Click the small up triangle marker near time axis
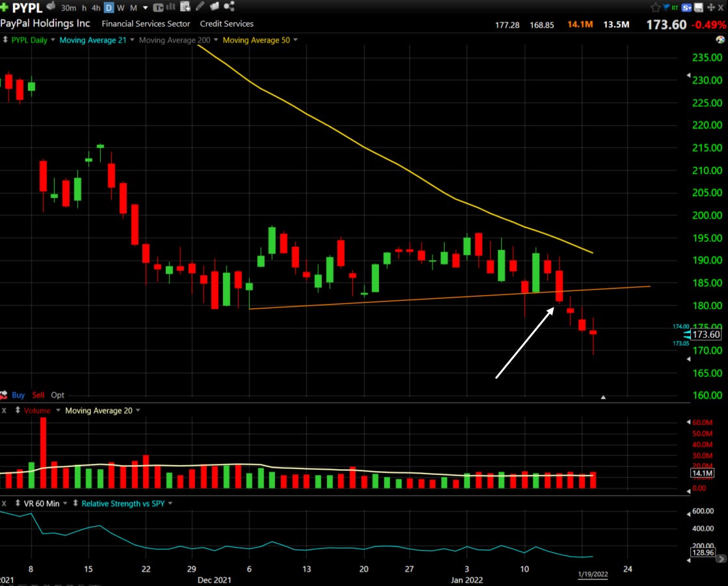 click(x=603, y=397)
